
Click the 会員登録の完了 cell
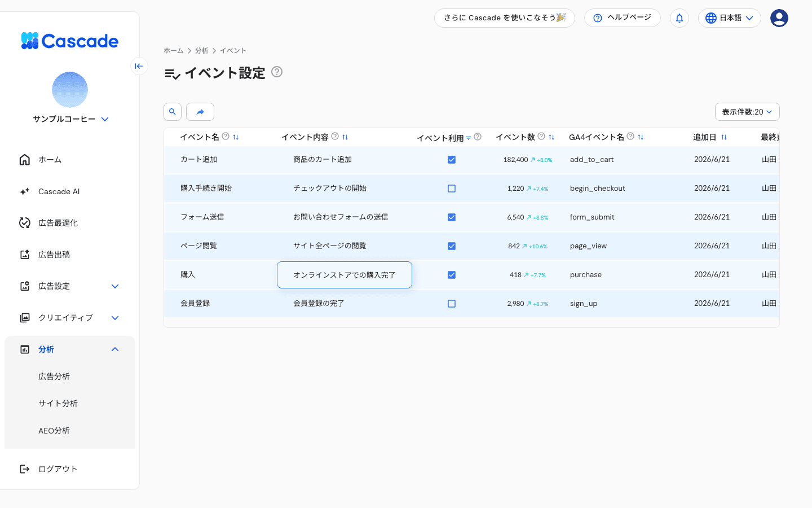click(319, 304)
